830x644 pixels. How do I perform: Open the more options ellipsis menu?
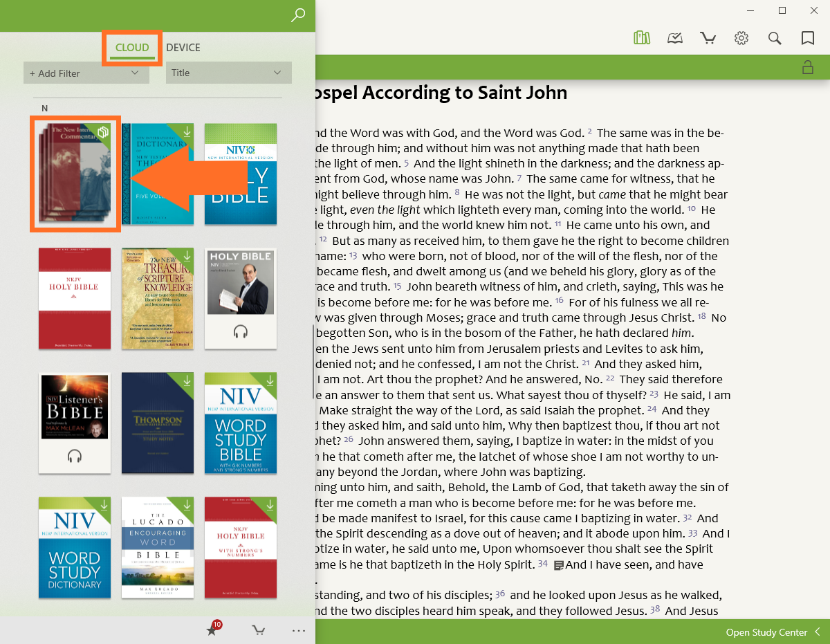point(299,630)
